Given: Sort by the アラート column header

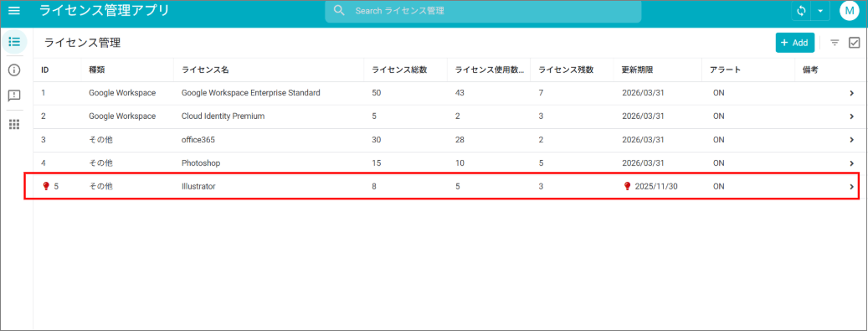Looking at the screenshot, I should coord(725,70).
